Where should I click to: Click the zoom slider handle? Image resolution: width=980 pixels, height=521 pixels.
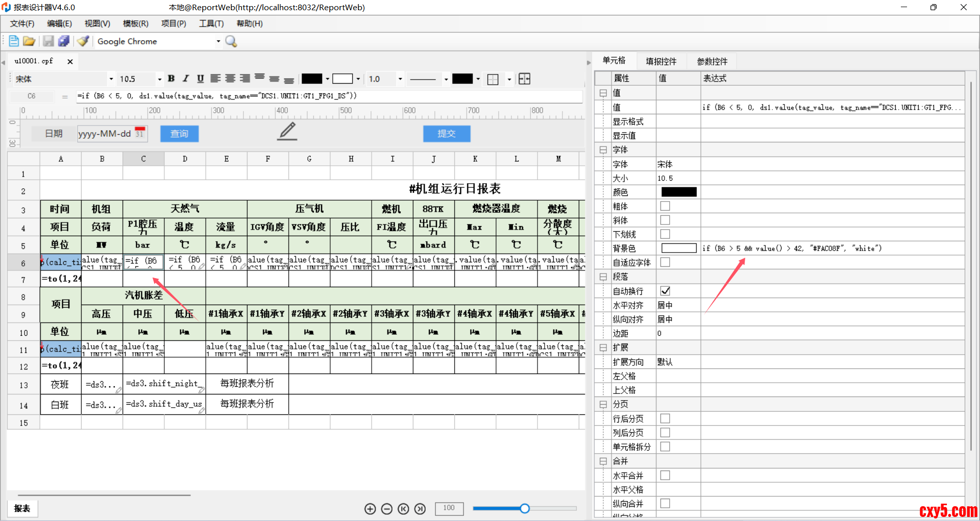[x=525, y=508]
